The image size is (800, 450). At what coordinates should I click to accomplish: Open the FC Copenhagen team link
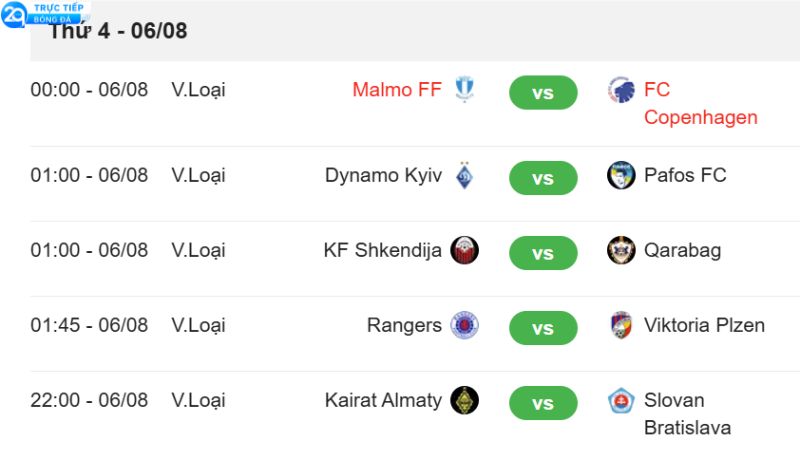pyautogui.click(x=700, y=104)
